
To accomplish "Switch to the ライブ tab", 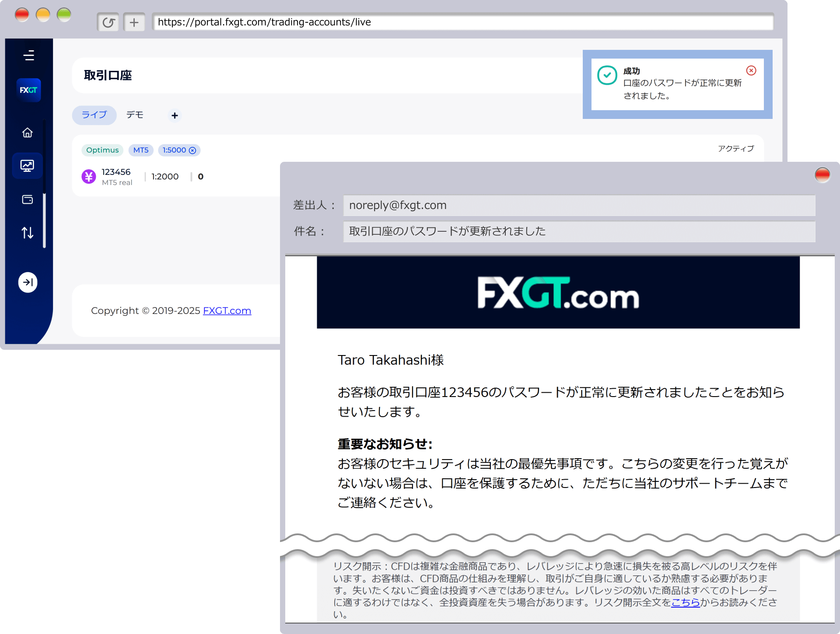I will coord(94,115).
